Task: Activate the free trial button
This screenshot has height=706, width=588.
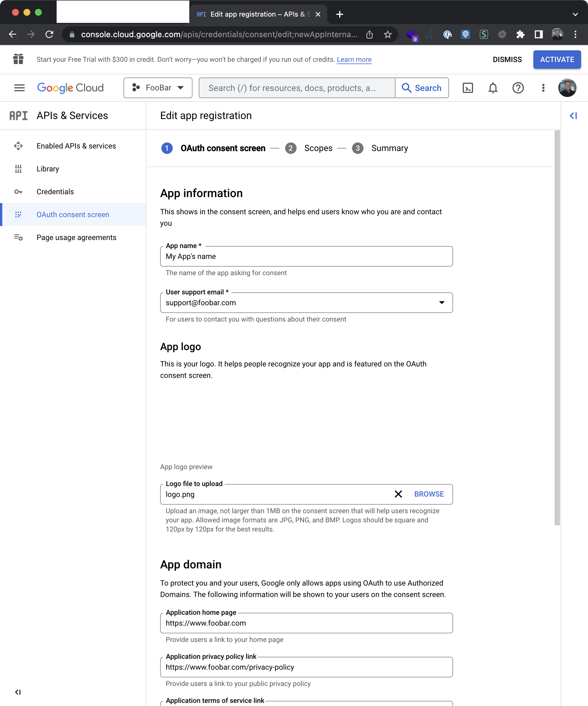Action: pyautogui.click(x=557, y=60)
